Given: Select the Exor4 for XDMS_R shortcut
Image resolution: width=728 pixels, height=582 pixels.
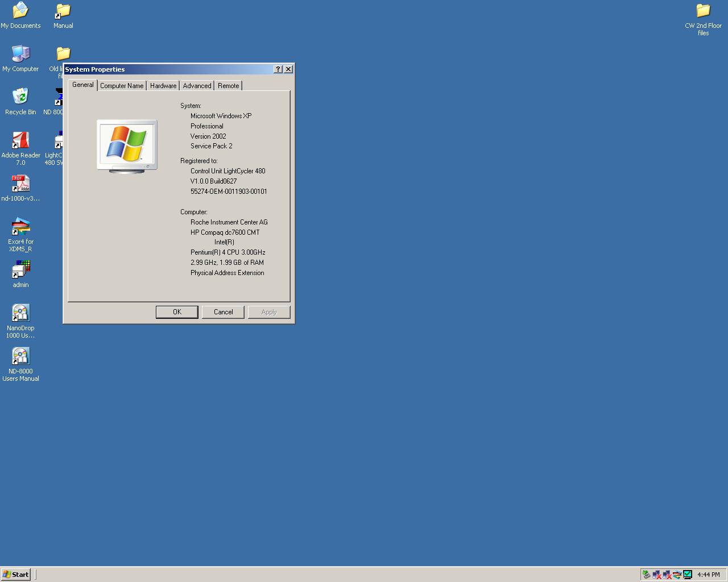Looking at the screenshot, I should click(20, 227).
